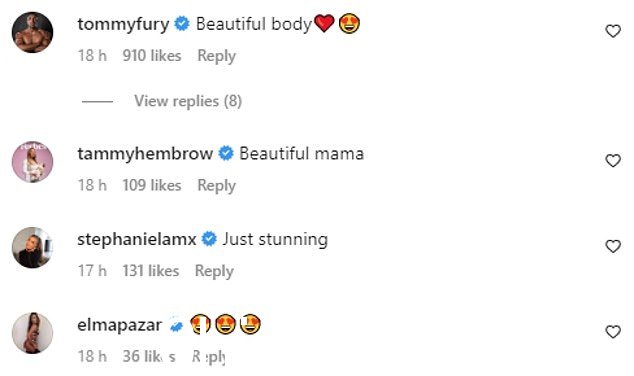Open stephanielamx's profile picture

point(32,247)
